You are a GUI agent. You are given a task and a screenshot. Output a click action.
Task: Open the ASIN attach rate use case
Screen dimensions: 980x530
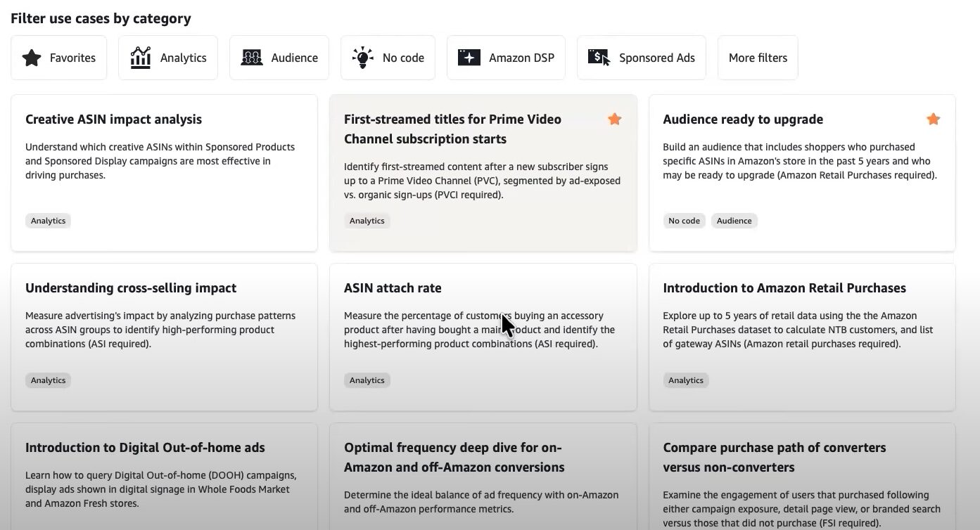[393, 288]
